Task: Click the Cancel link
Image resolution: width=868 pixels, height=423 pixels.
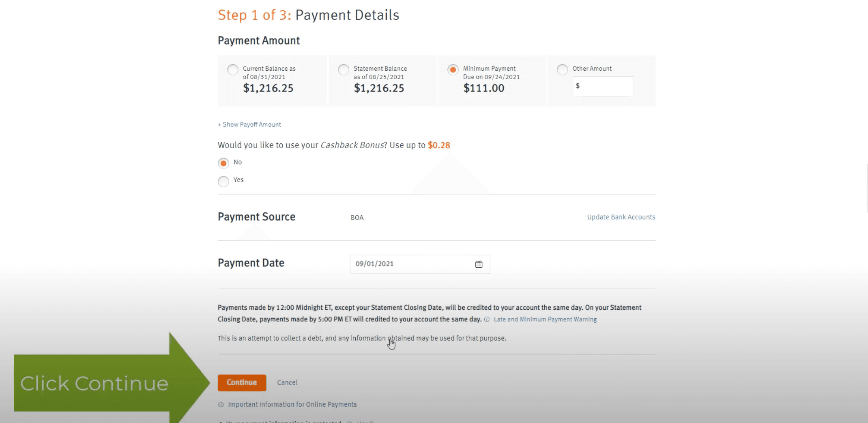Action: (x=287, y=382)
